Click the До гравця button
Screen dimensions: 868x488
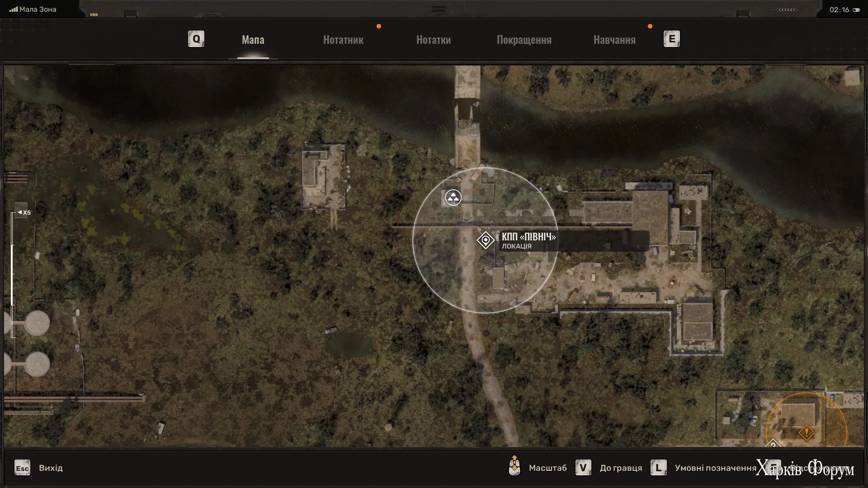click(x=621, y=468)
